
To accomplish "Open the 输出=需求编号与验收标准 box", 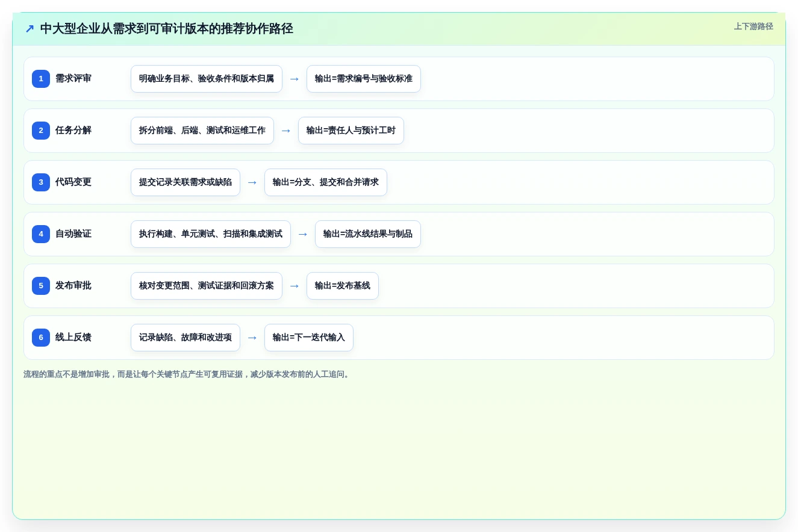I will [364, 79].
